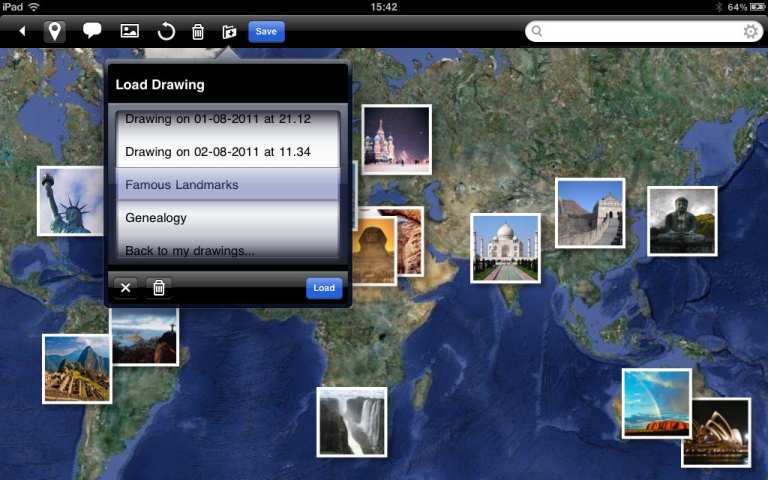This screenshot has height=480, width=768.
Task: Choose the Famous Landmarks drawing
Action: coord(227,185)
